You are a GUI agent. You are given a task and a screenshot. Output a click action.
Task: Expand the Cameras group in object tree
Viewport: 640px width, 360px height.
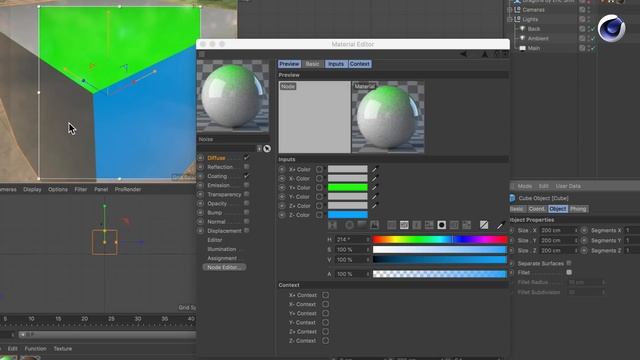point(509,10)
